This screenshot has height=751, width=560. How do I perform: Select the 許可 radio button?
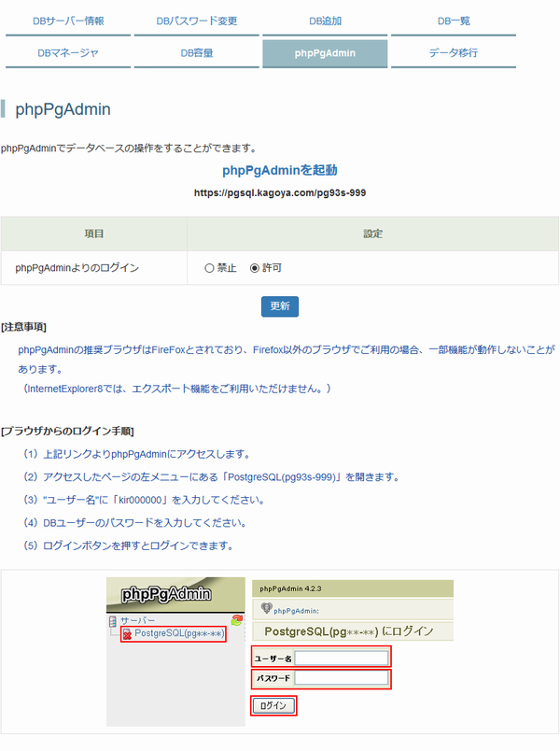[255, 268]
